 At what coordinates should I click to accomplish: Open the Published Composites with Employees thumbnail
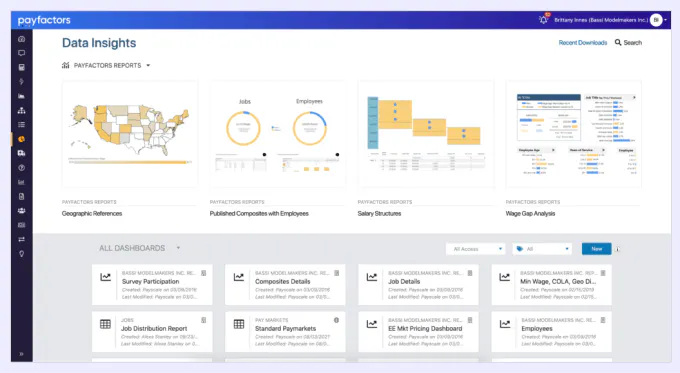click(x=278, y=134)
